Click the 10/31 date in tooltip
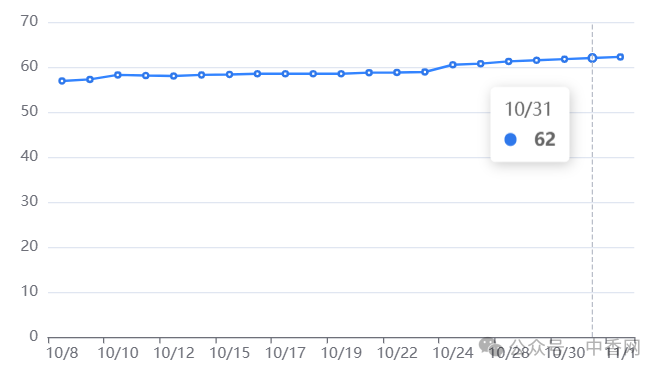 coord(528,110)
